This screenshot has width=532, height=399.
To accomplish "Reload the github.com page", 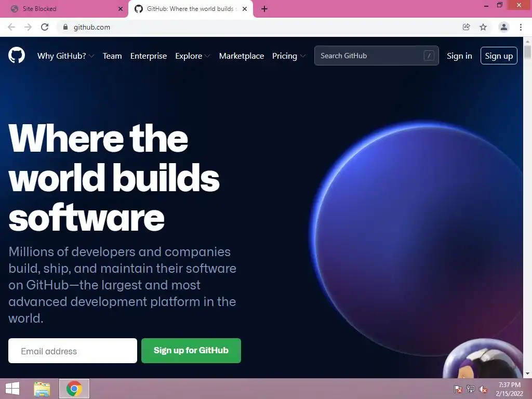I will [45, 27].
